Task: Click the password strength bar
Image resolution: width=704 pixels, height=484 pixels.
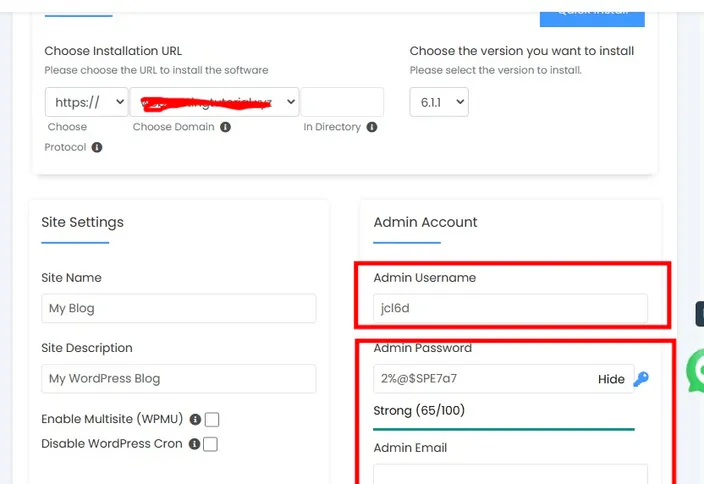Action: tap(504, 430)
